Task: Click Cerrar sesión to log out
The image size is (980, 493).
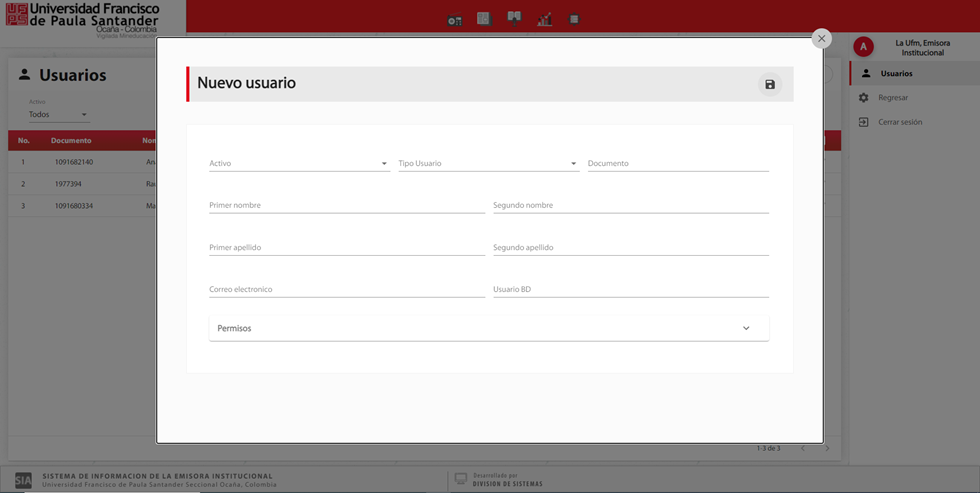Action: [x=900, y=122]
